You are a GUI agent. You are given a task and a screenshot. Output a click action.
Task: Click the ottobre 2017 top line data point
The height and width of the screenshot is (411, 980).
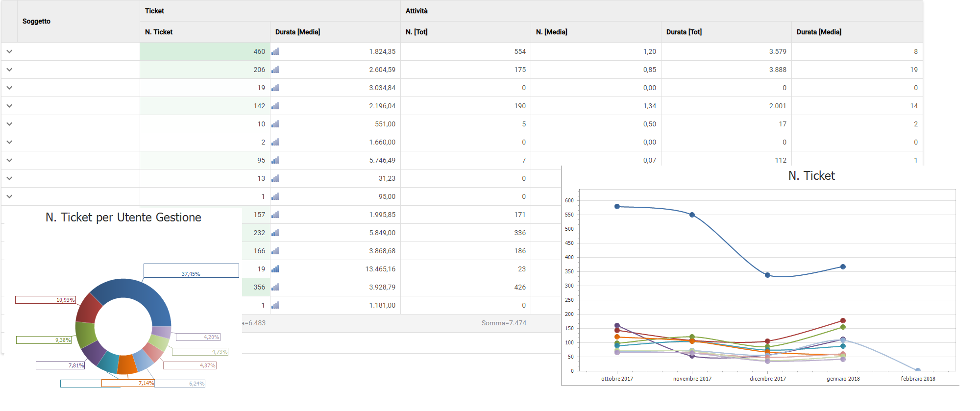click(617, 207)
